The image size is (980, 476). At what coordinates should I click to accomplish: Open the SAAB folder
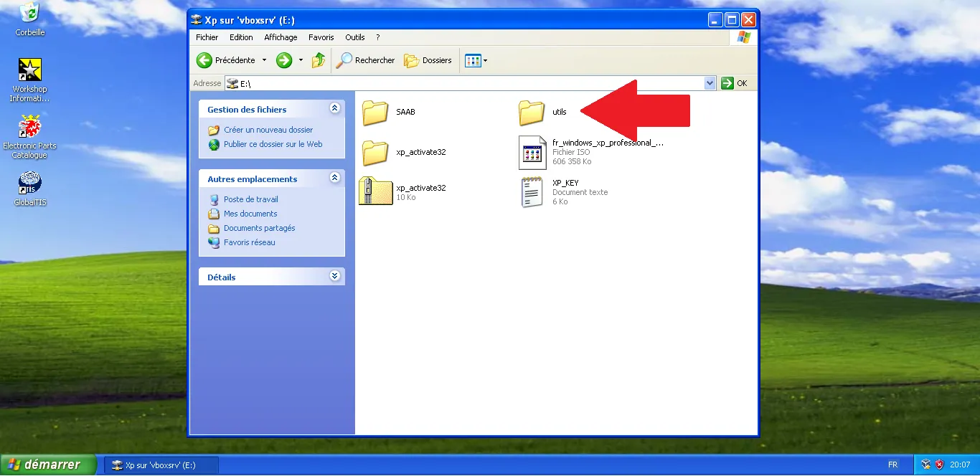(375, 112)
